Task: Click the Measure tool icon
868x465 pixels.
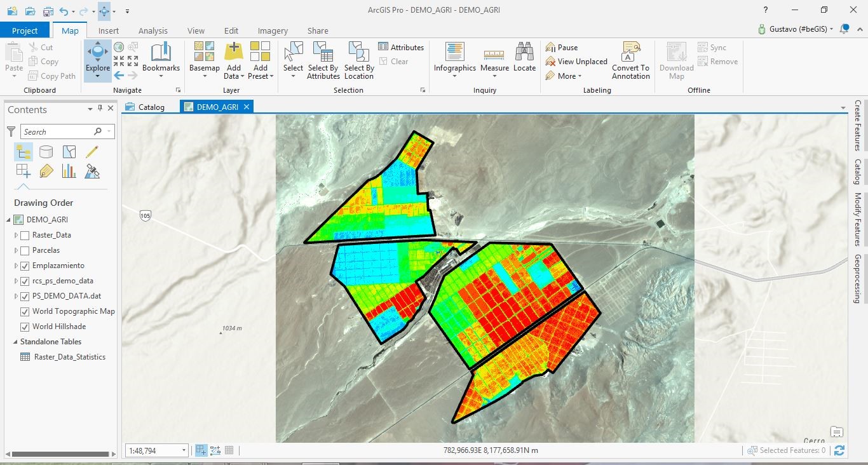Action: pyautogui.click(x=494, y=53)
